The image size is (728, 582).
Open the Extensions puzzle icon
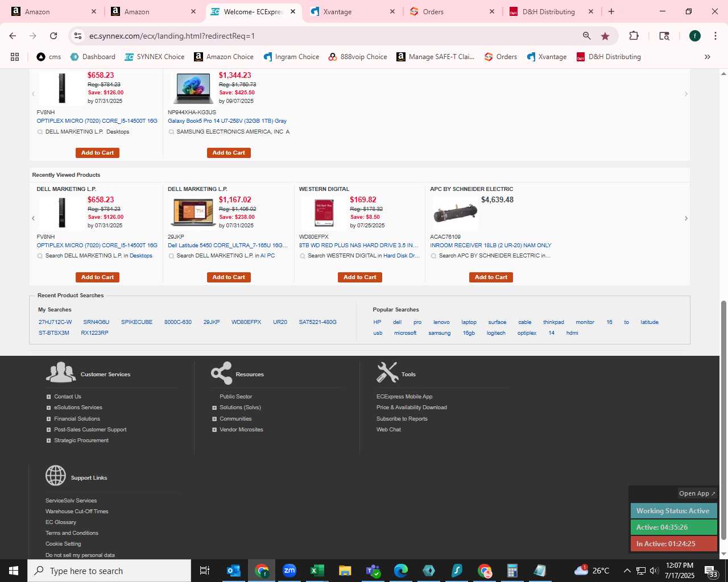(634, 36)
